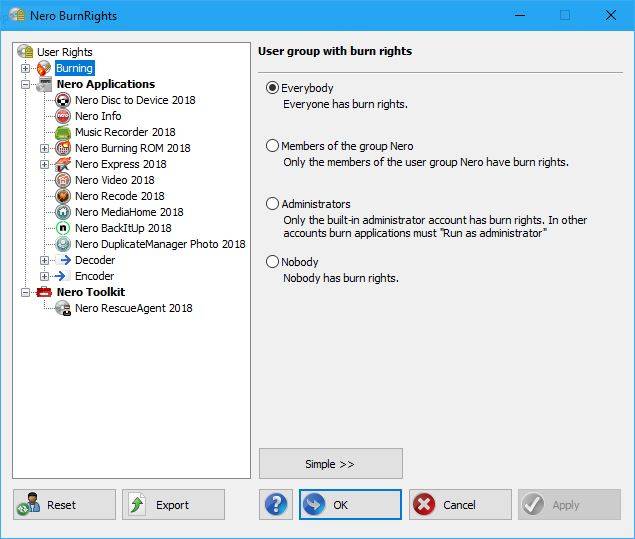Click the Nero MediaHome 2018 icon

(63, 212)
